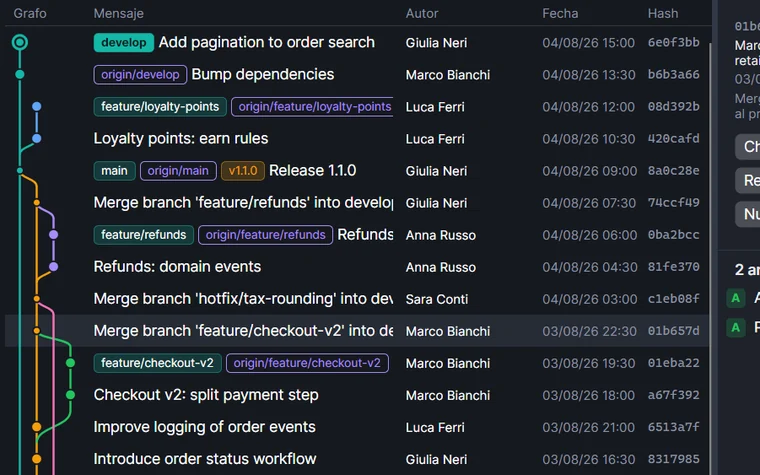Click upper green 'A' added-file badge in details panel

(x=736, y=298)
